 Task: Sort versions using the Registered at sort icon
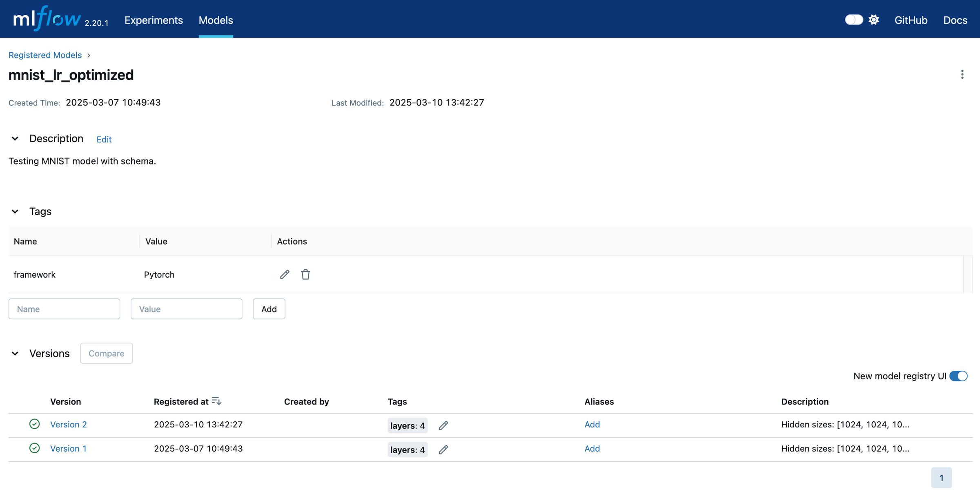point(216,401)
